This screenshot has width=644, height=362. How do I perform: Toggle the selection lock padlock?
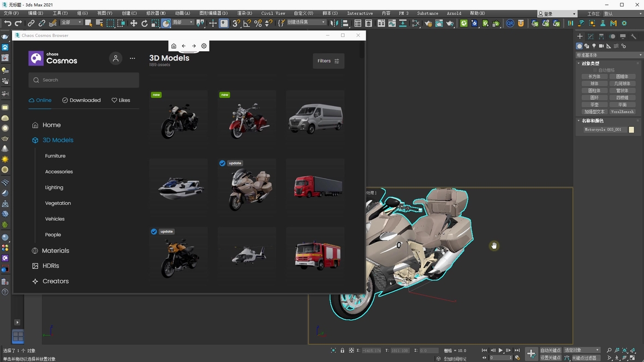(x=342, y=351)
